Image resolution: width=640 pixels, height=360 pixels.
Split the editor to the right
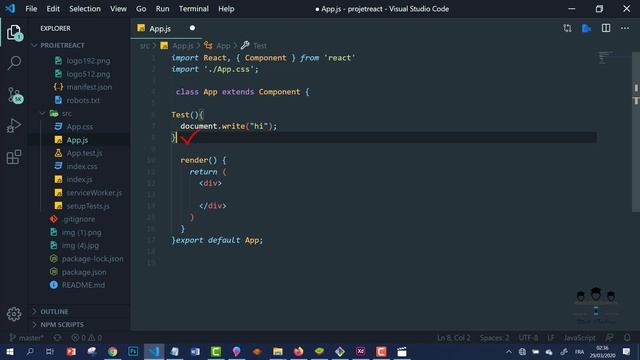(606, 28)
